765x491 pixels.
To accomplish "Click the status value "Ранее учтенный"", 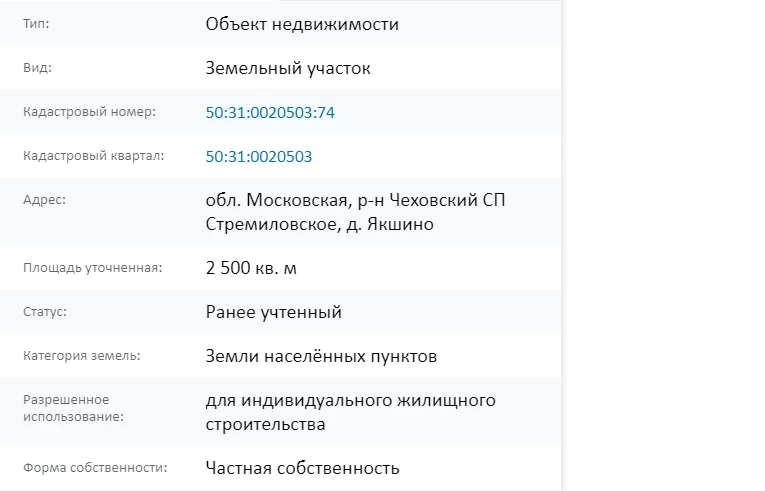I will pos(274,313).
